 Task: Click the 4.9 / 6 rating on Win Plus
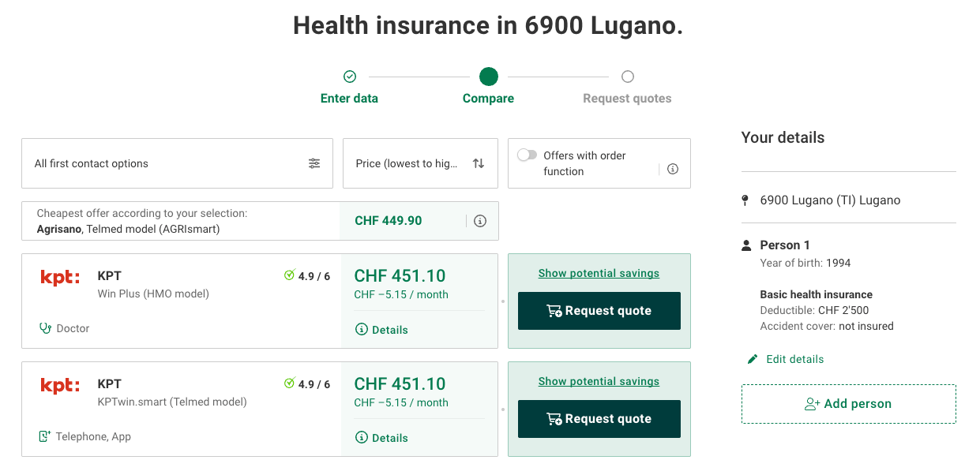click(307, 276)
